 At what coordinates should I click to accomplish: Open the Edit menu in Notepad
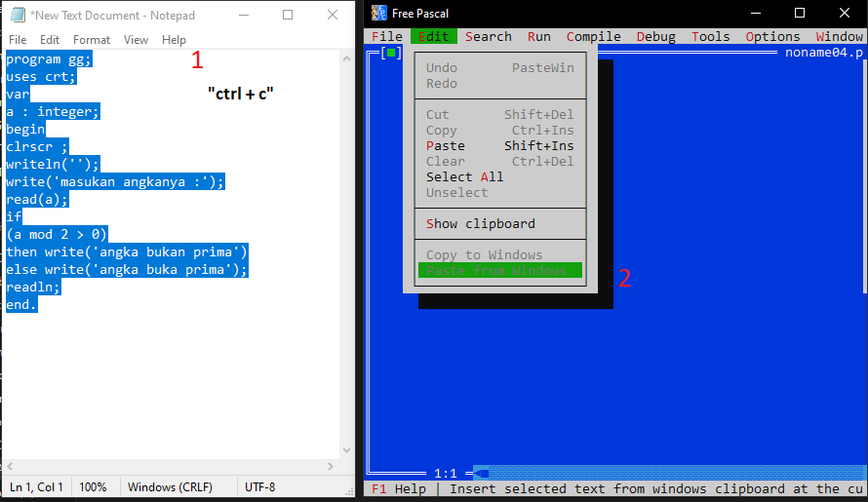point(50,40)
